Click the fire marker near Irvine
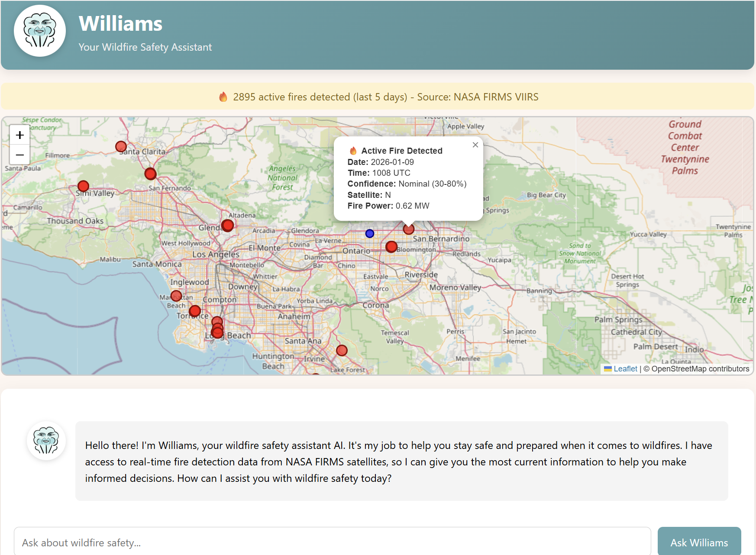The width and height of the screenshot is (756, 555). point(342,350)
